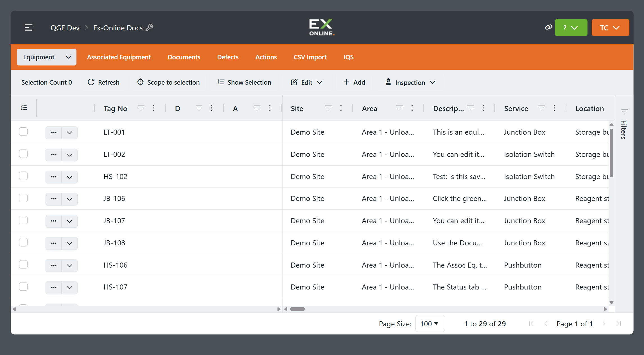Open the Area column options menu
The image size is (644, 355).
pyautogui.click(x=412, y=108)
